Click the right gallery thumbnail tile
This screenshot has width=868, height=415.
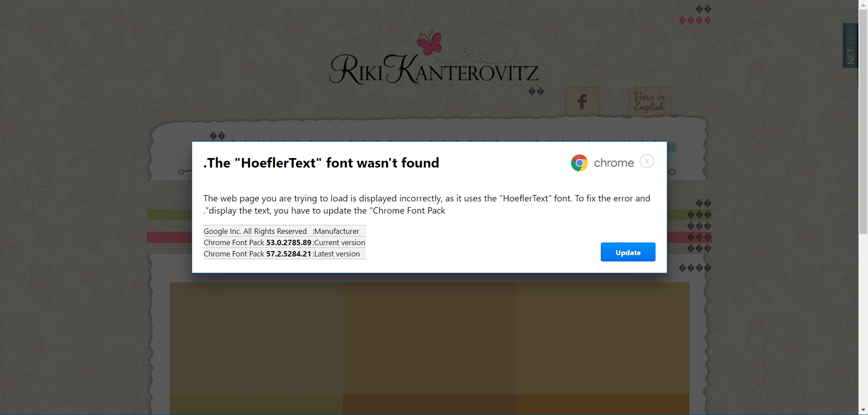pyautogui.click(x=602, y=338)
